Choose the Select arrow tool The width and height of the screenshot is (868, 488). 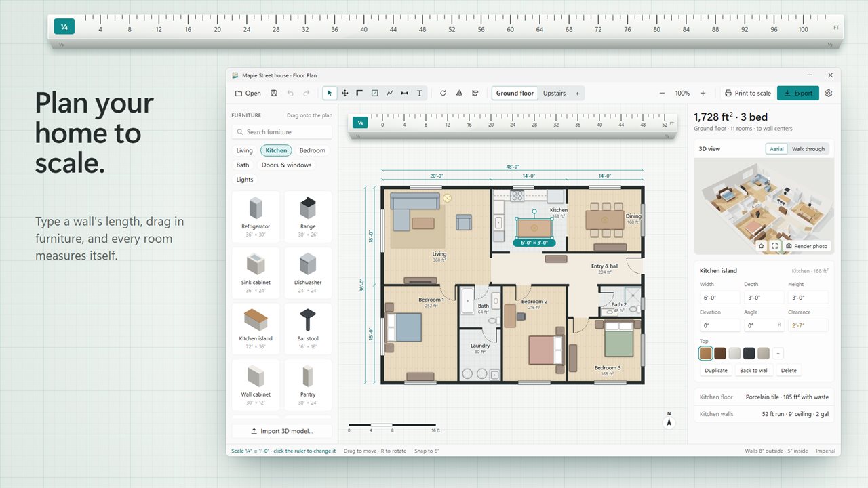point(330,94)
